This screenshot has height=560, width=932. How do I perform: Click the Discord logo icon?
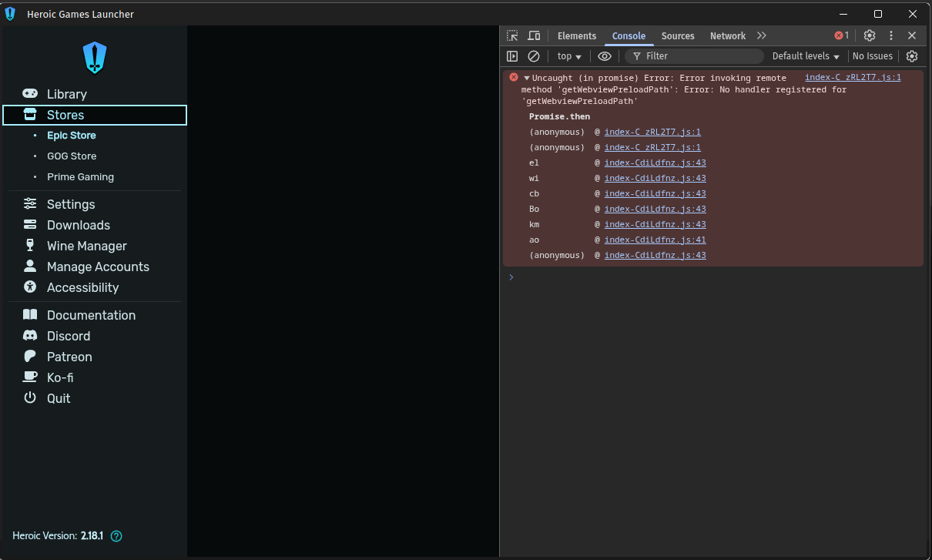30,336
